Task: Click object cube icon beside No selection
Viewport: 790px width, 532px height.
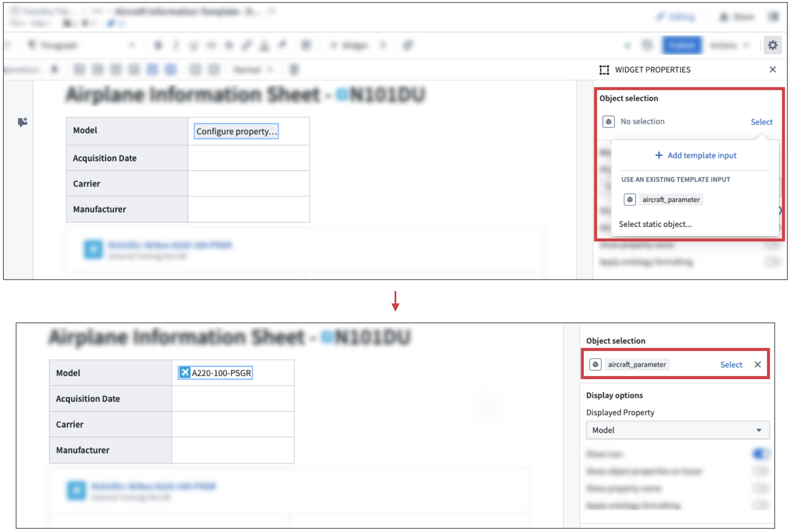Action: (x=608, y=122)
